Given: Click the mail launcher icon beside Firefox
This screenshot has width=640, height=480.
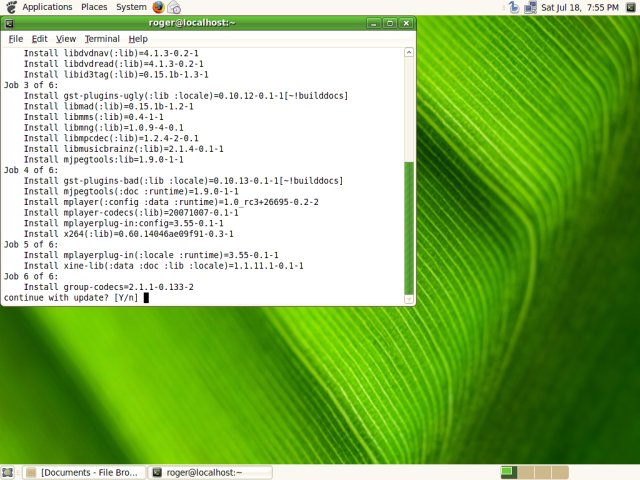Looking at the screenshot, I should tap(174, 7).
